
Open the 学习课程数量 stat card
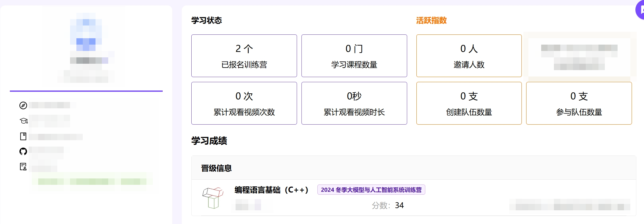coord(354,56)
